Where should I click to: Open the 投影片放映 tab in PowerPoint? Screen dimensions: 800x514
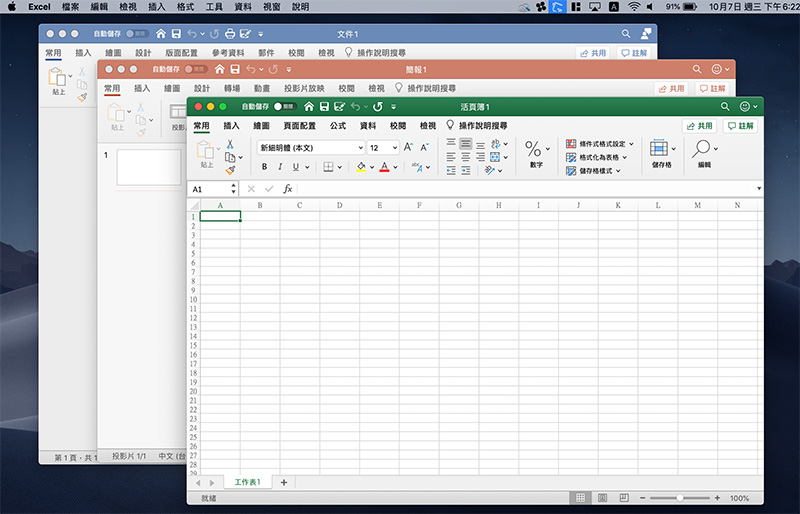[304, 88]
